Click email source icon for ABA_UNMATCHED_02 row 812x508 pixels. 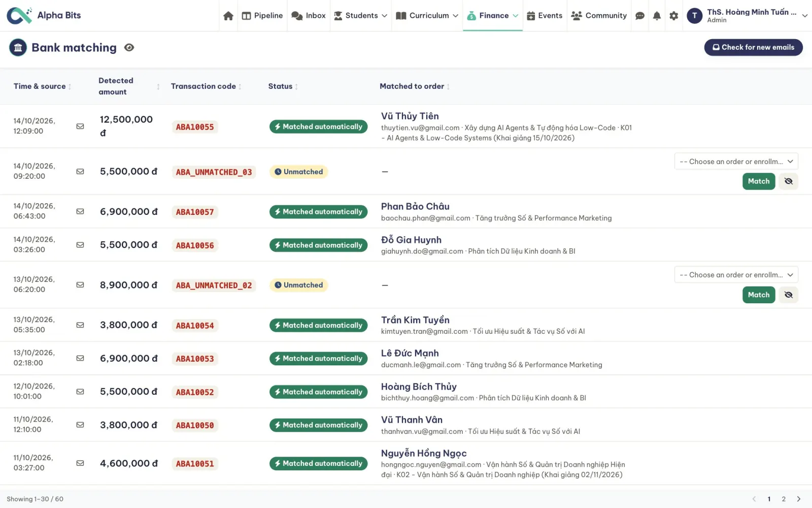click(x=80, y=284)
